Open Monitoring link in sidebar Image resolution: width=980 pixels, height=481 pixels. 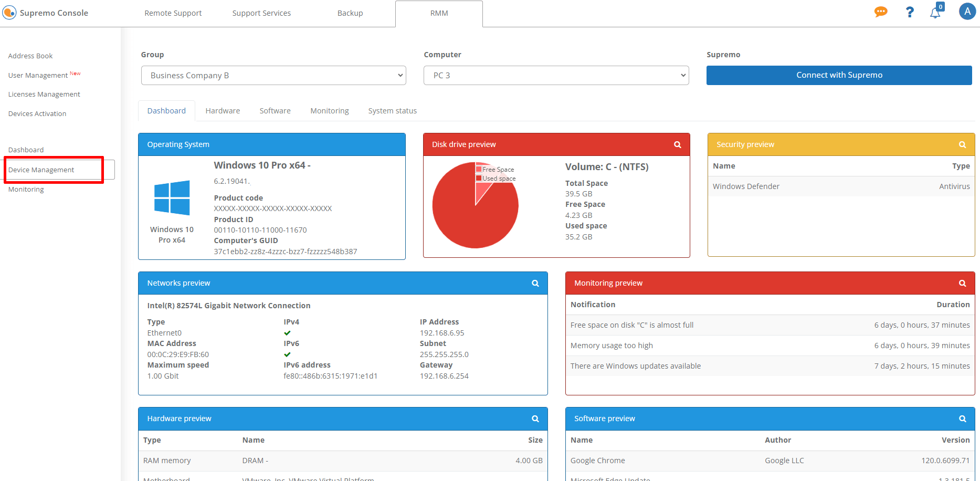coord(26,189)
